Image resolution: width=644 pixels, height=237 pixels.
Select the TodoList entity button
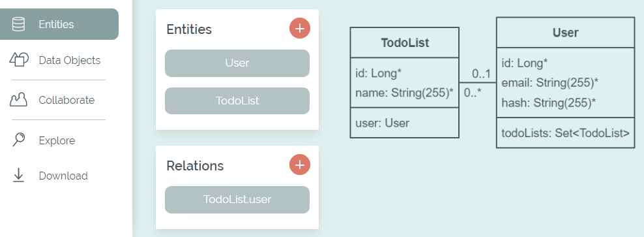[x=237, y=101]
